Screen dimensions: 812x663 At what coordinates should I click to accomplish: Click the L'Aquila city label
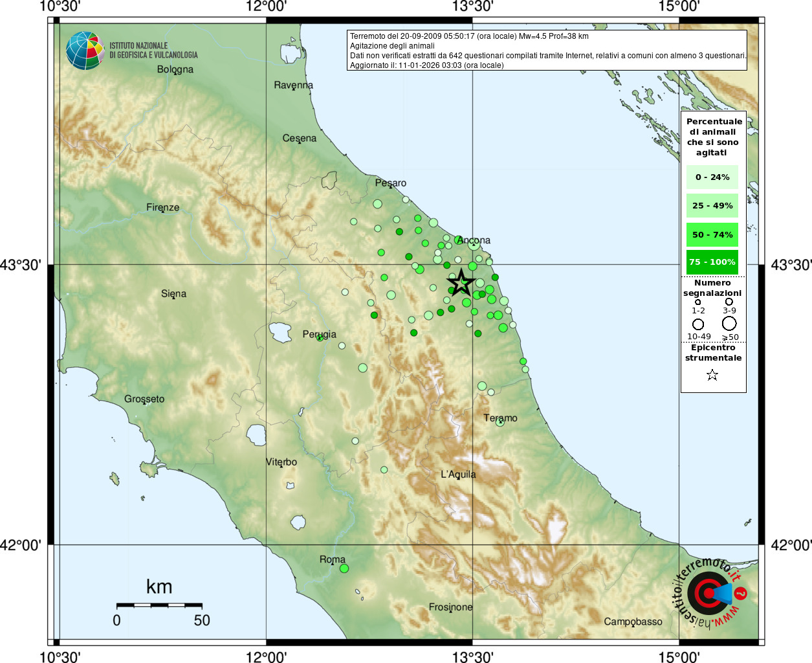coord(458,475)
